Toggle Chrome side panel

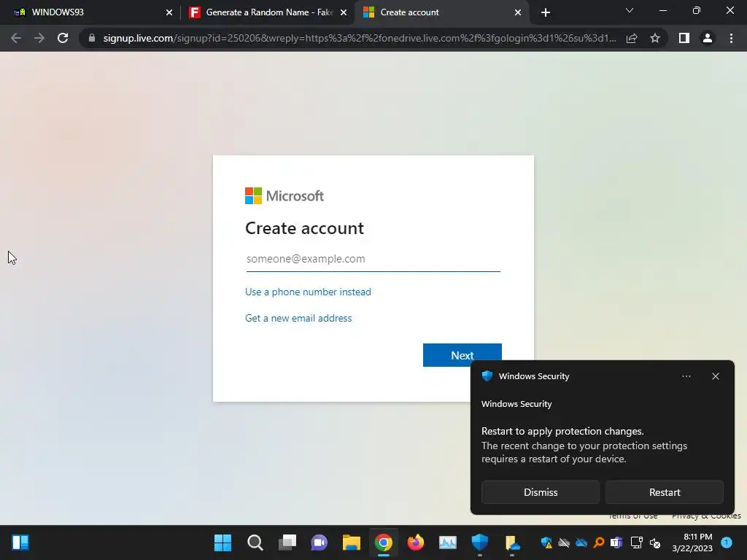click(684, 38)
